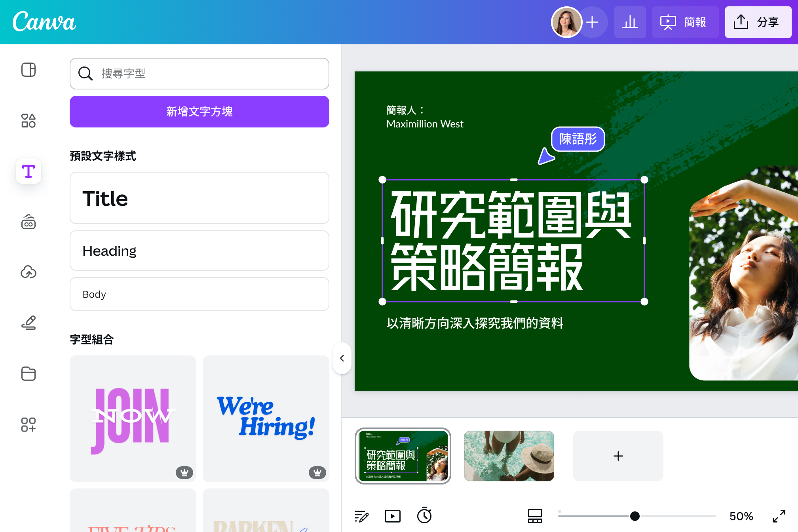The width and height of the screenshot is (798, 532).
Task: Add the Heading text style
Action: [199, 251]
